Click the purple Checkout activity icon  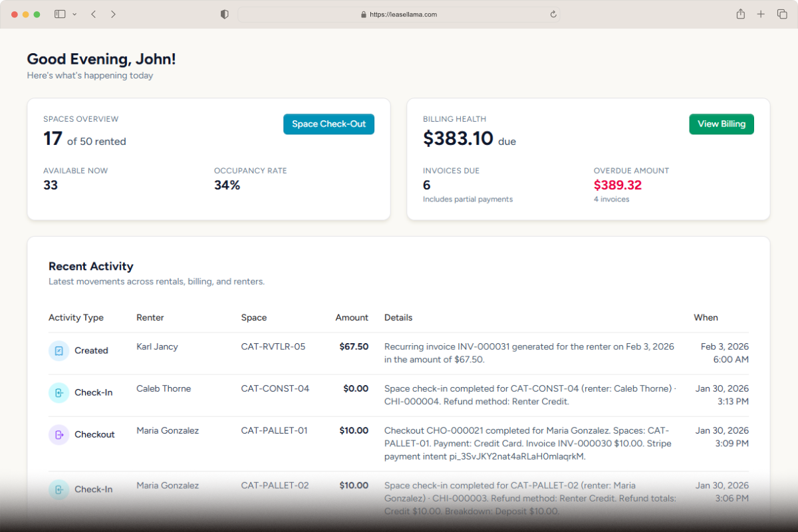tap(59, 435)
